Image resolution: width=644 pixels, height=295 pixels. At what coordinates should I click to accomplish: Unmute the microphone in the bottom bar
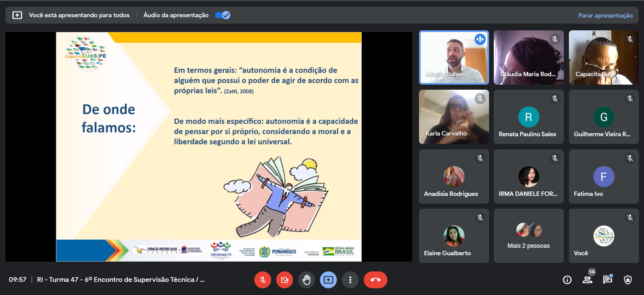(x=263, y=280)
